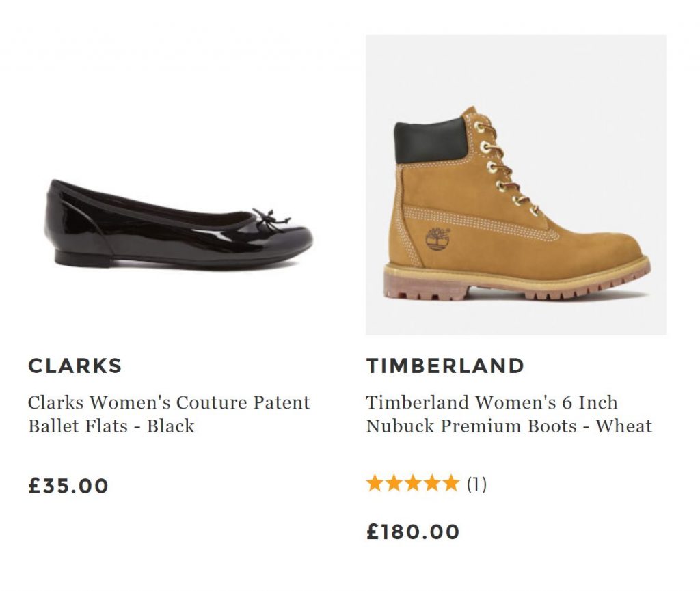700x591 pixels.
Task: Click the £35.00 price
Action: [68, 486]
